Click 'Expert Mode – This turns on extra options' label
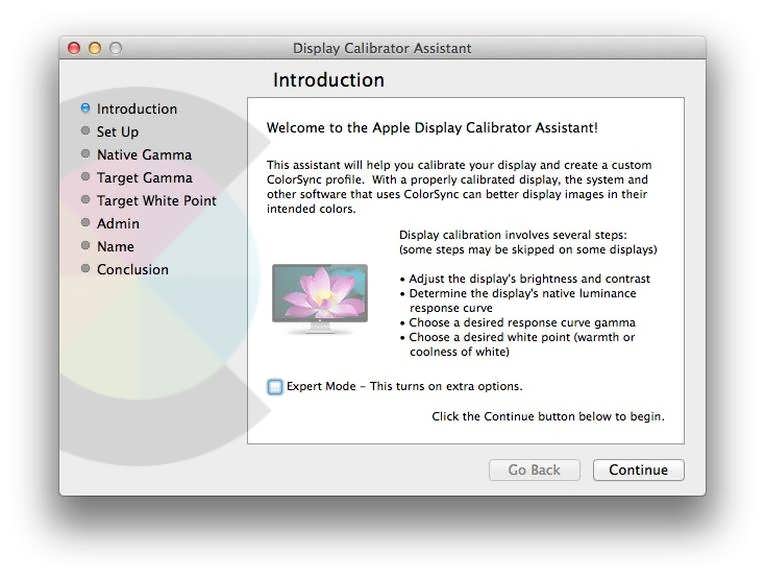The image size is (765, 578). [x=404, y=386]
